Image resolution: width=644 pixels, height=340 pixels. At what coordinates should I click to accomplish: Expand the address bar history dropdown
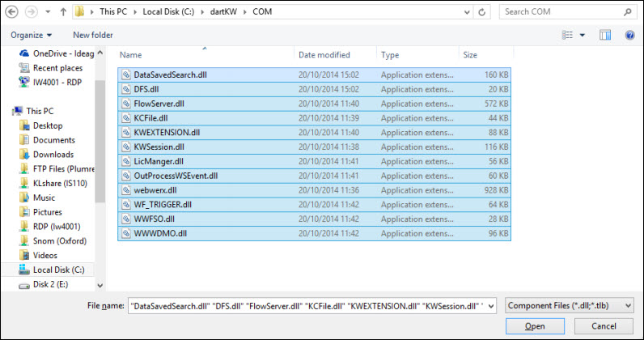point(467,12)
